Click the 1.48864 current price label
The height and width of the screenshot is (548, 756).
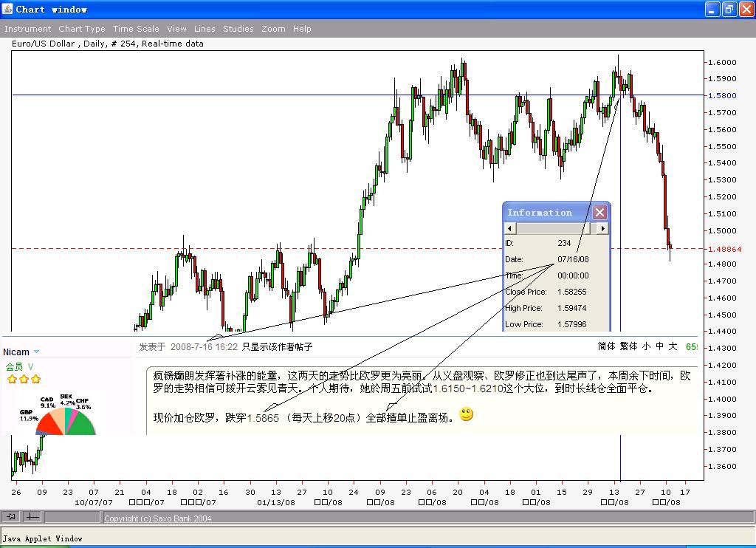coord(725,249)
